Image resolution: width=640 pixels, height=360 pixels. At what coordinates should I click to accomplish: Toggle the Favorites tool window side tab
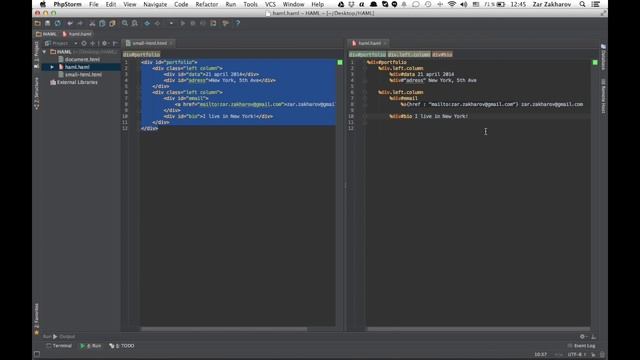click(x=36, y=319)
